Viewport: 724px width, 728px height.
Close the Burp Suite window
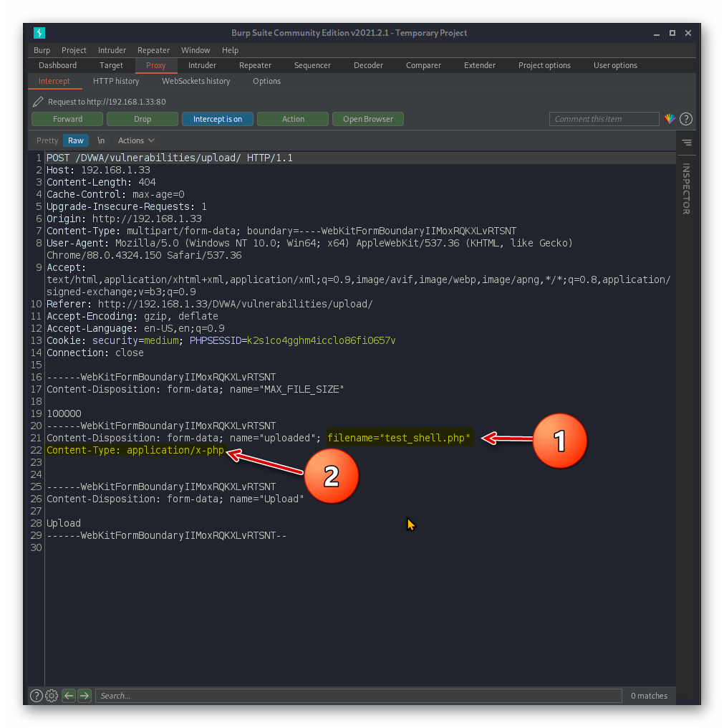pos(687,33)
